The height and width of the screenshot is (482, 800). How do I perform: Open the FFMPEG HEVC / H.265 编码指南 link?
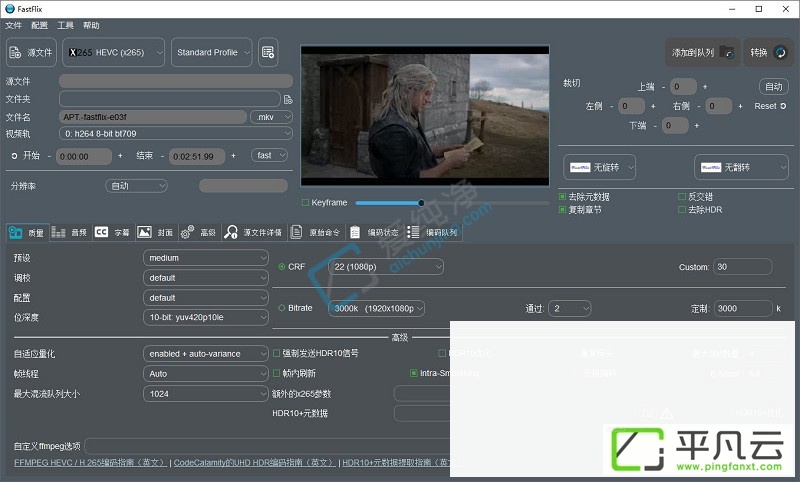click(x=90, y=463)
